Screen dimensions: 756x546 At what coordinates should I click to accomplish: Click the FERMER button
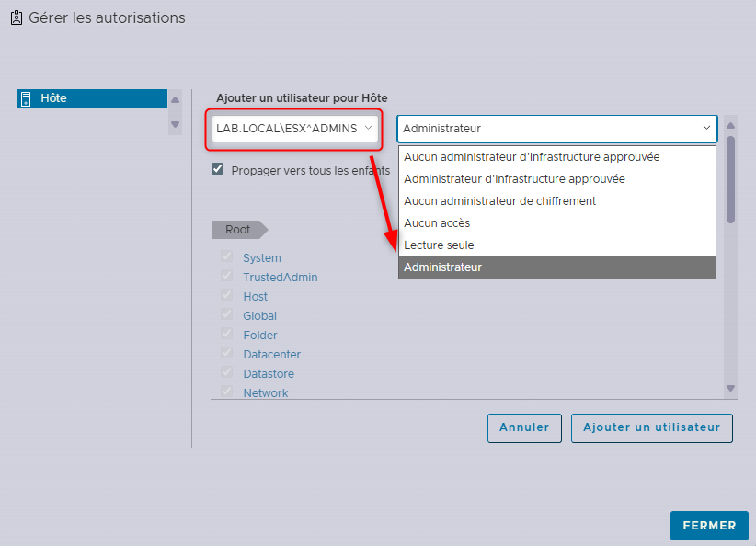coord(709,526)
